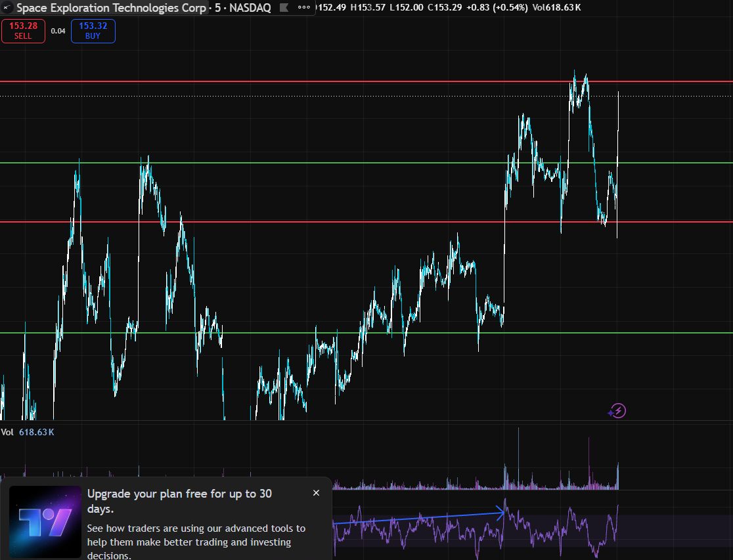Click the 0.04 spread value

[x=58, y=31]
